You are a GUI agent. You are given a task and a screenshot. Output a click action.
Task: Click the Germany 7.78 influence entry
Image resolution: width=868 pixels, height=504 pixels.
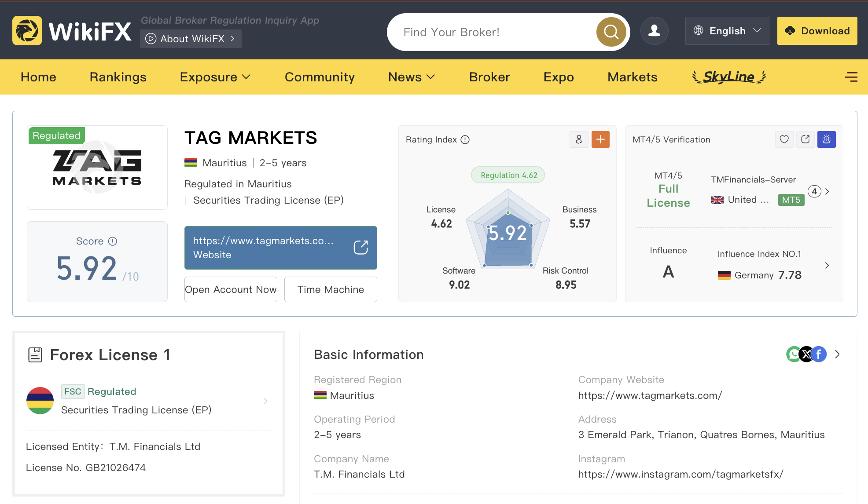pyautogui.click(x=760, y=275)
